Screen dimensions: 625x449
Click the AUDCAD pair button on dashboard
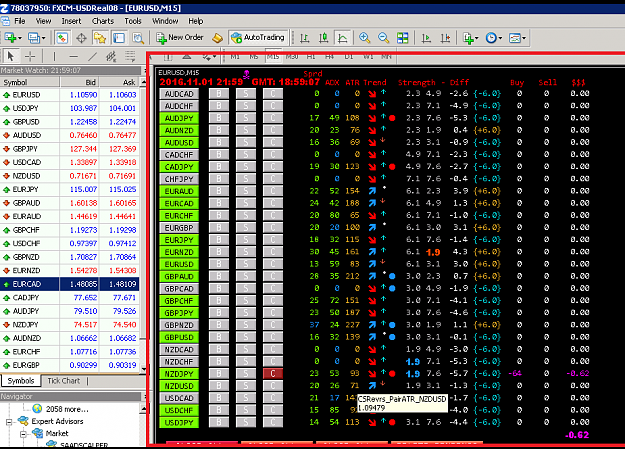[179, 94]
